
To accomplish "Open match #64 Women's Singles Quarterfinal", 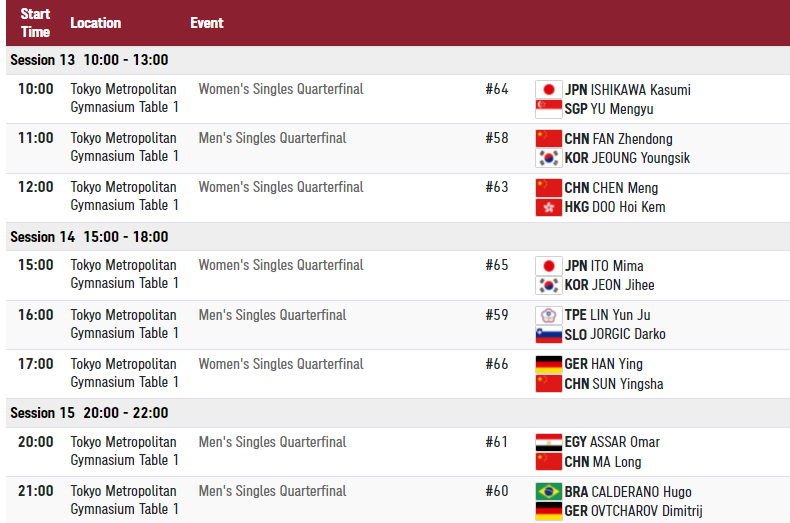I will 281,89.
